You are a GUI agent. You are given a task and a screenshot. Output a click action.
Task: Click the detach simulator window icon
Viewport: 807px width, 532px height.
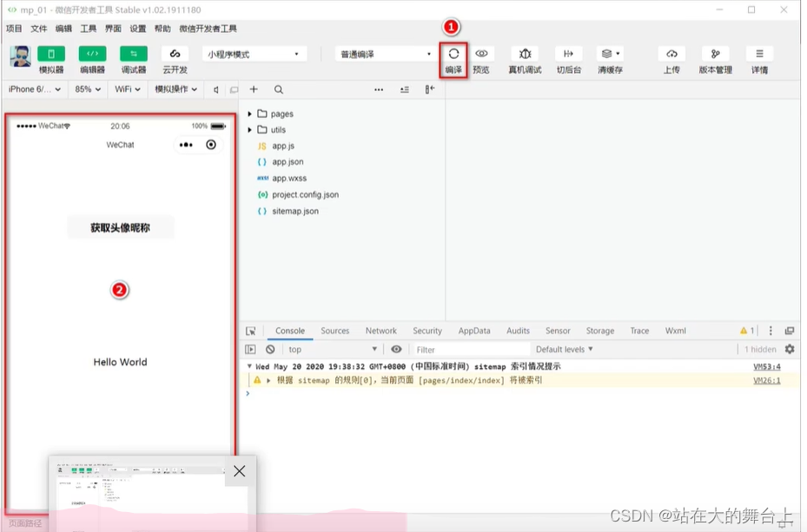(x=234, y=89)
